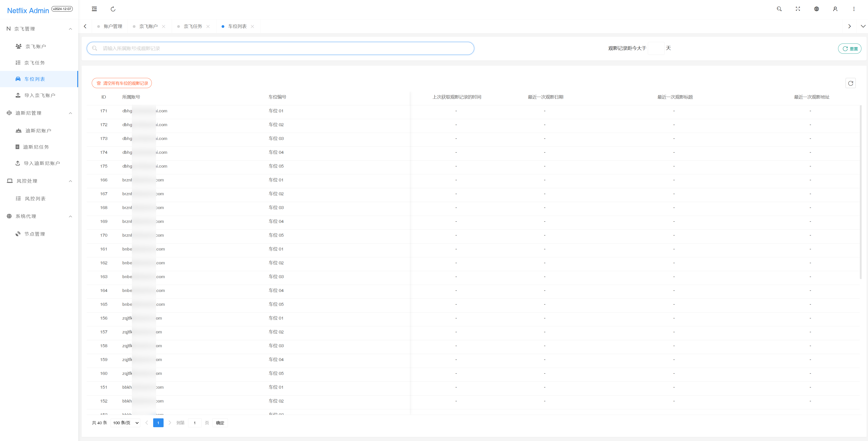Screen dimensions: 868x441
Task: Open 奈飞任务 in sidebar
Action: tap(39, 63)
